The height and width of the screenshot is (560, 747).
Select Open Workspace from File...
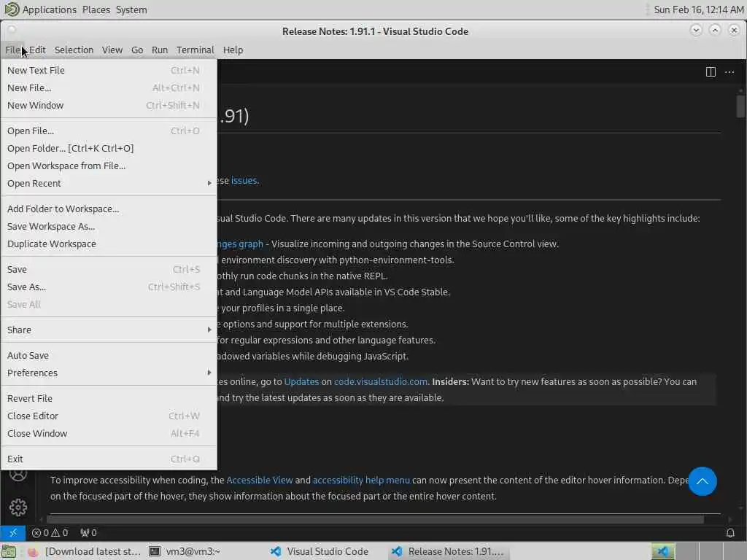(x=109, y=166)
